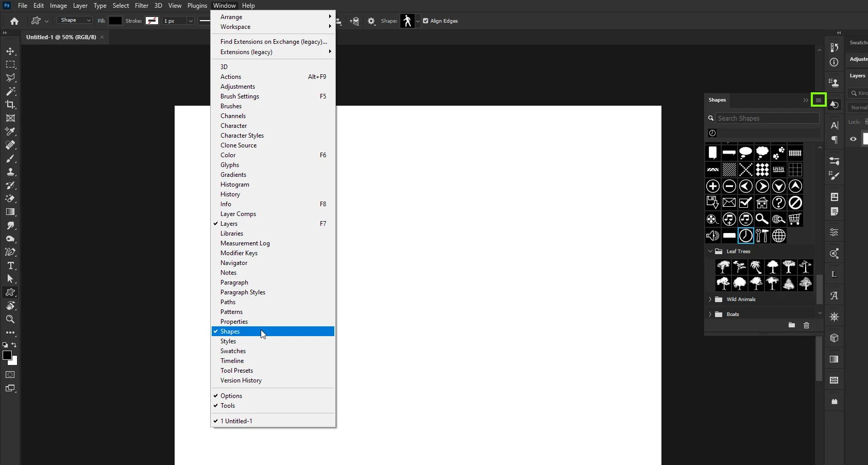Image resolution: width=868 pixels, height=465 pixels.
Task: Pick the no-entry prohibited sign shape
Action: tap(795, 203)
